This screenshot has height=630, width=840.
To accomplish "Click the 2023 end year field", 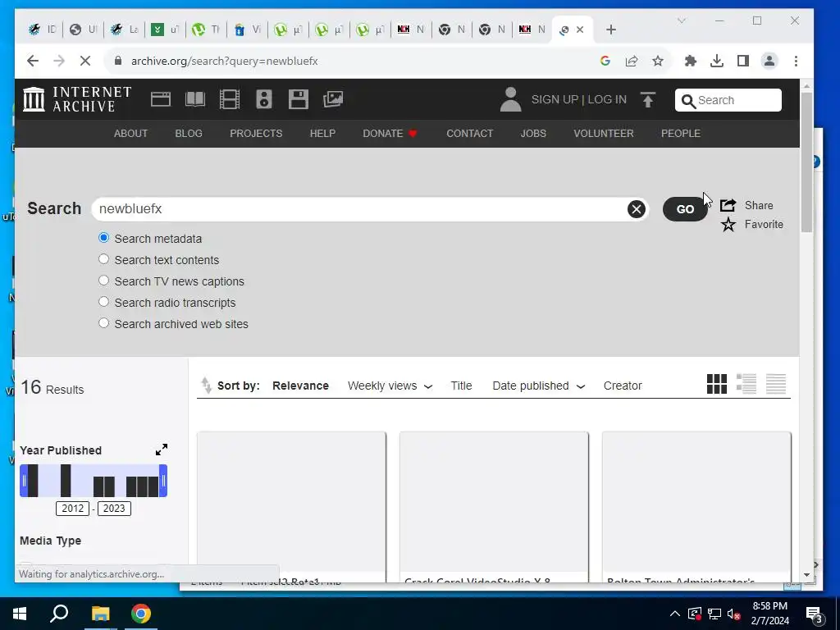I will click(x=114, y=509).
